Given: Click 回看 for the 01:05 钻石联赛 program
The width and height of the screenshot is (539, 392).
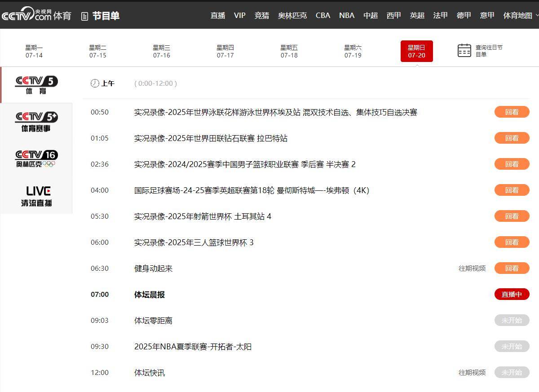Looking at the screenshot, I should click(512, 138).
